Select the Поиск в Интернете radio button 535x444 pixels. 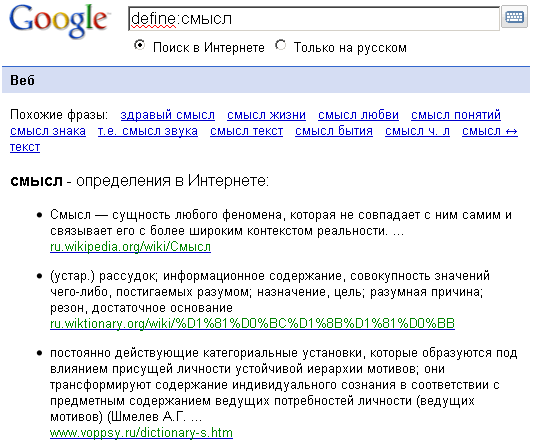tap(140, 45)
